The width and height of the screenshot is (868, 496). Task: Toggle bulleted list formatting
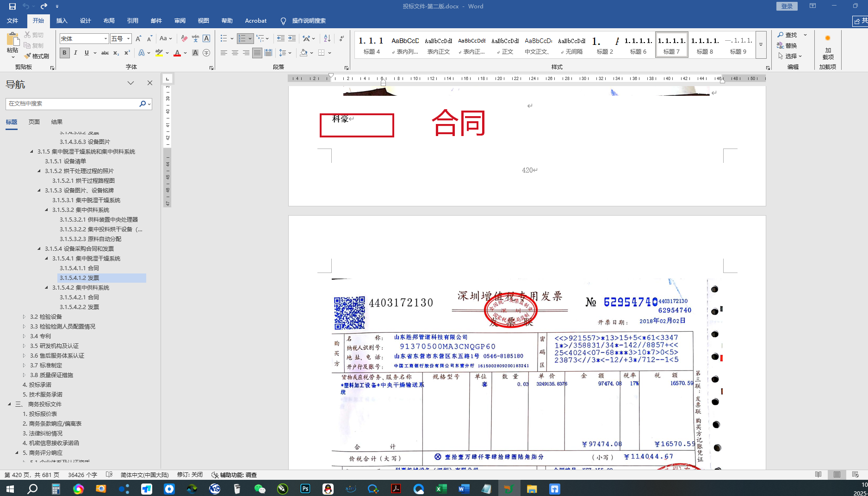tap(224, 38)
